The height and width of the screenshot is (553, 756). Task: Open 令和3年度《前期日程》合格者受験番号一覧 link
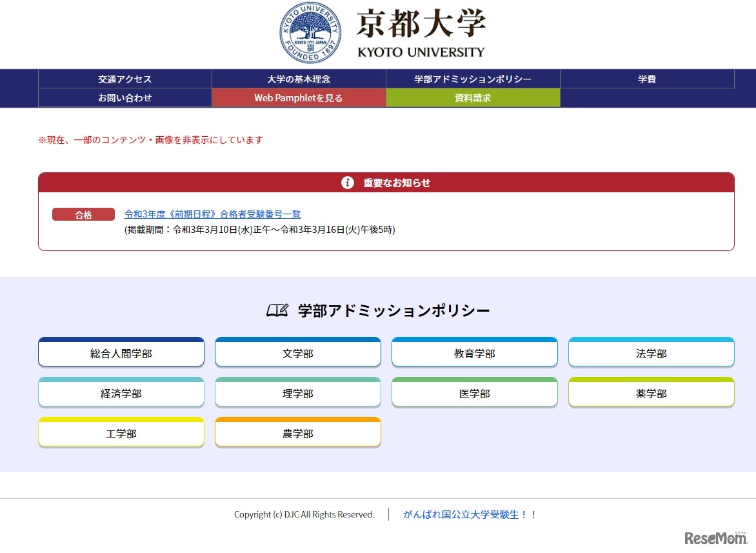coord(212,214)
